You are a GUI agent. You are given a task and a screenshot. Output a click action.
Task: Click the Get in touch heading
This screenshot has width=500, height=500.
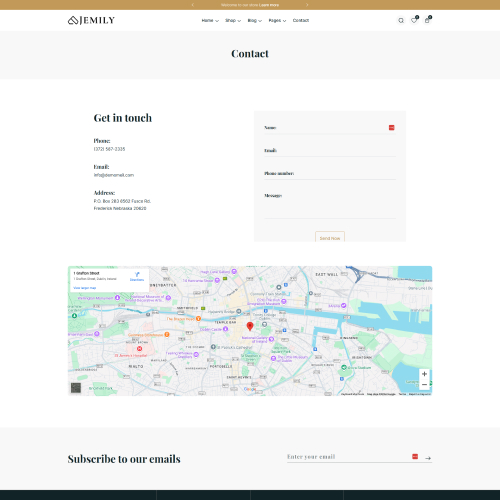coord(123,118)
